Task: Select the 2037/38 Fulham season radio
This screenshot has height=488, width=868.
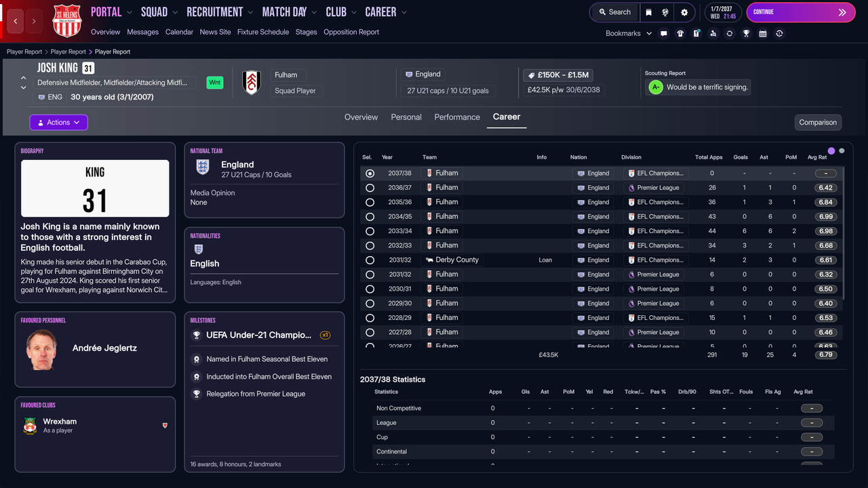Action: point(370,174)
